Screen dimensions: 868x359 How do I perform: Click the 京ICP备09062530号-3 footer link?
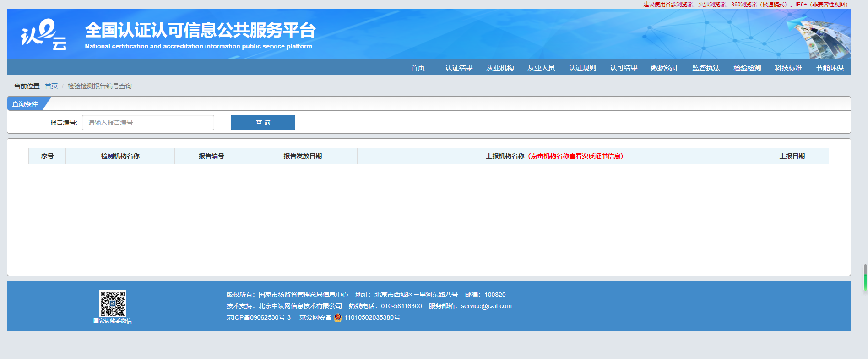[259, 317]
